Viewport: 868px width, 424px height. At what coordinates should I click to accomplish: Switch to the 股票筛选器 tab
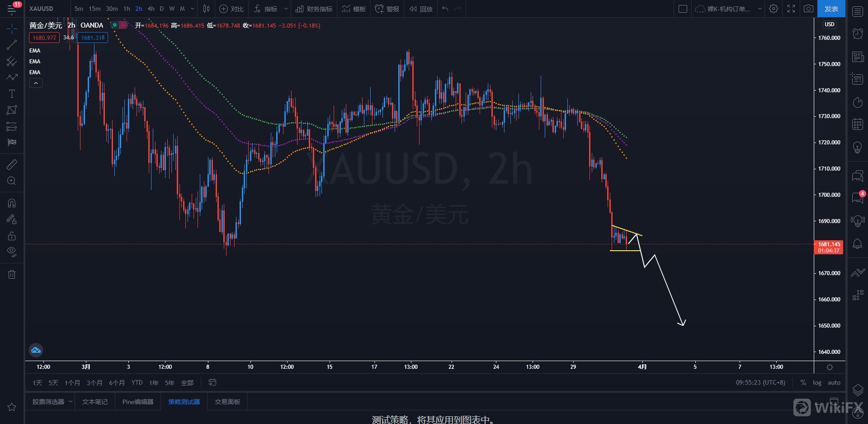[48, 402]
